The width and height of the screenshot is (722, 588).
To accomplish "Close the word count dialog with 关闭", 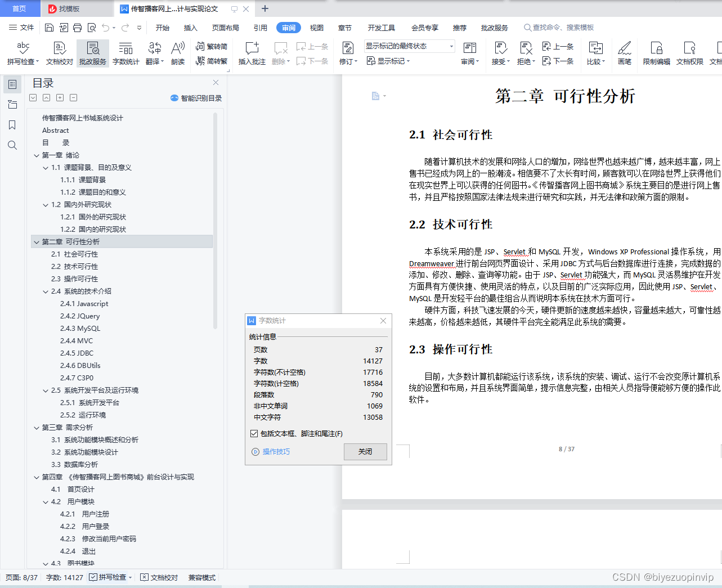I will (365, 451).
